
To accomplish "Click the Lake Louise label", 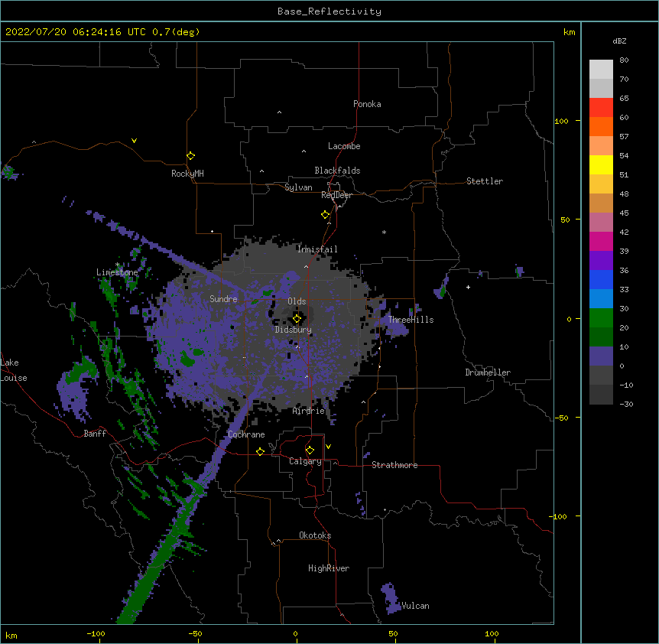I will 13,370.
